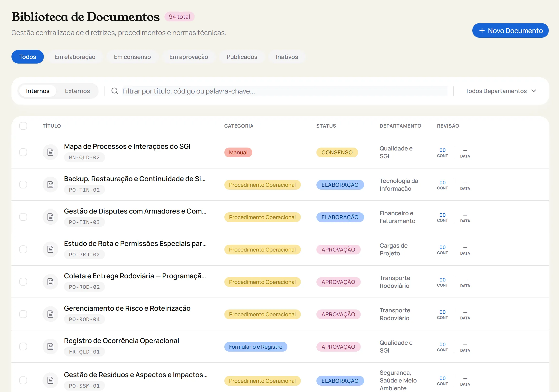This screenshot has width=559, height=392.
Task: Switch to the Todos tab
Action: point(28,57)
